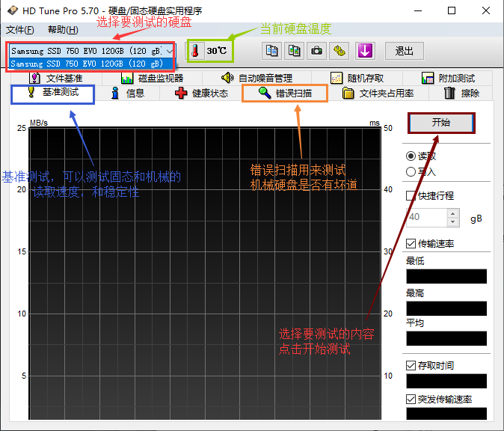The width and height of the screenshot is (504, 431).
Task: Switch to the 文件夹占用率 tab
Action: click(378, 94)
